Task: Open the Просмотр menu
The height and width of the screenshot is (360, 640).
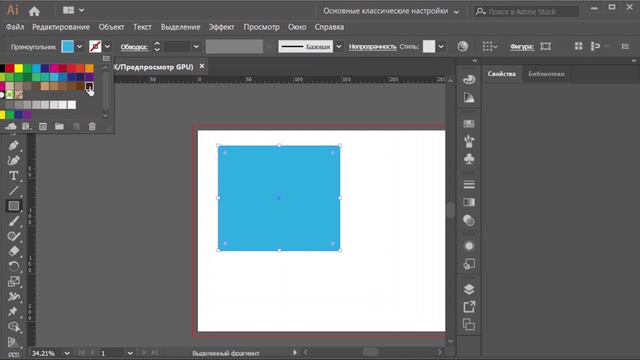Action: pos(261,27)
